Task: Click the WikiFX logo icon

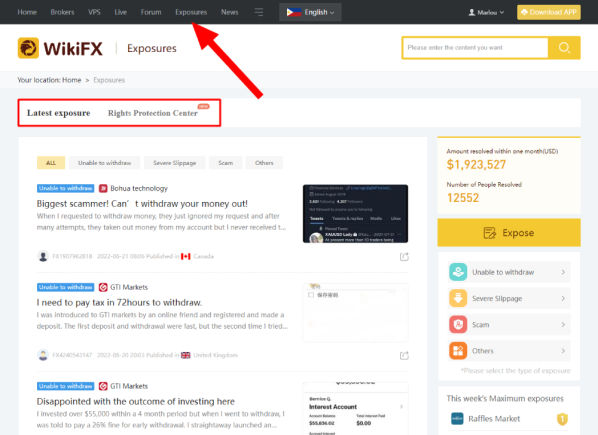Action: point(28,48)
